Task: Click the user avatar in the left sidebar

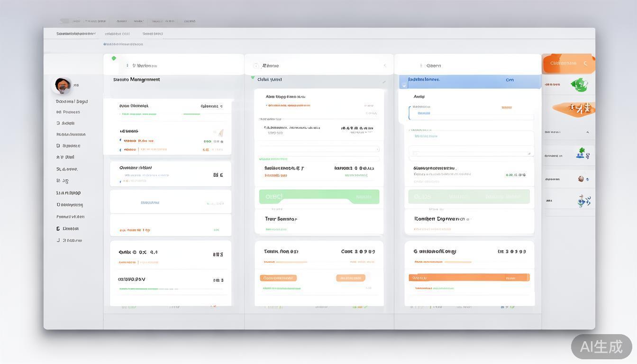Action: [62, 85]
